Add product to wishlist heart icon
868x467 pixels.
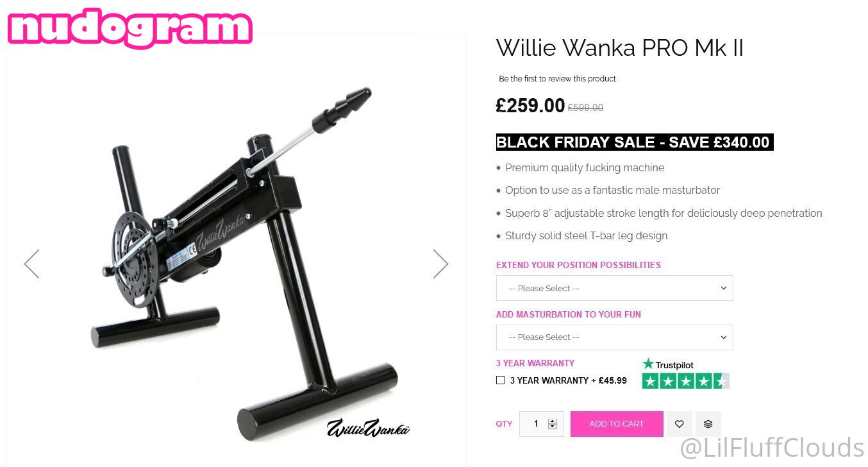pos(680,424)
